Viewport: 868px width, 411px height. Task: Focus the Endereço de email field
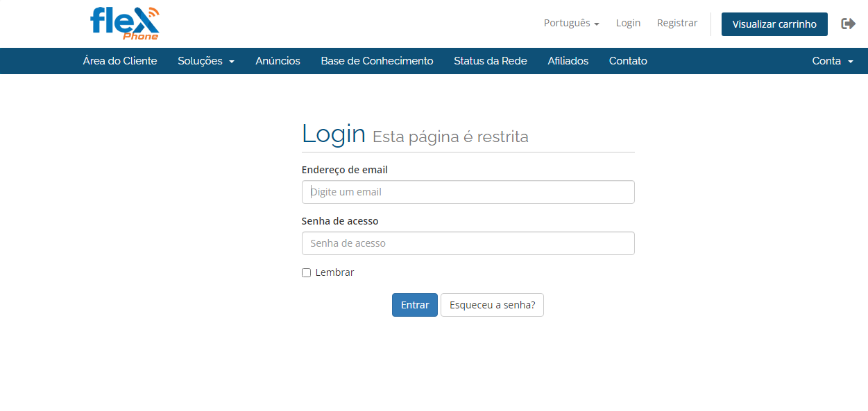tap(468, 192)
